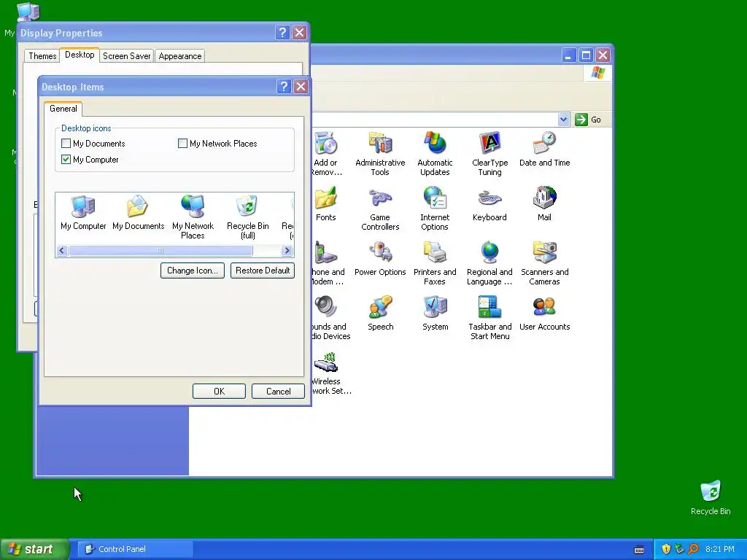Select My Network Places icon in list

click(193, 217)
